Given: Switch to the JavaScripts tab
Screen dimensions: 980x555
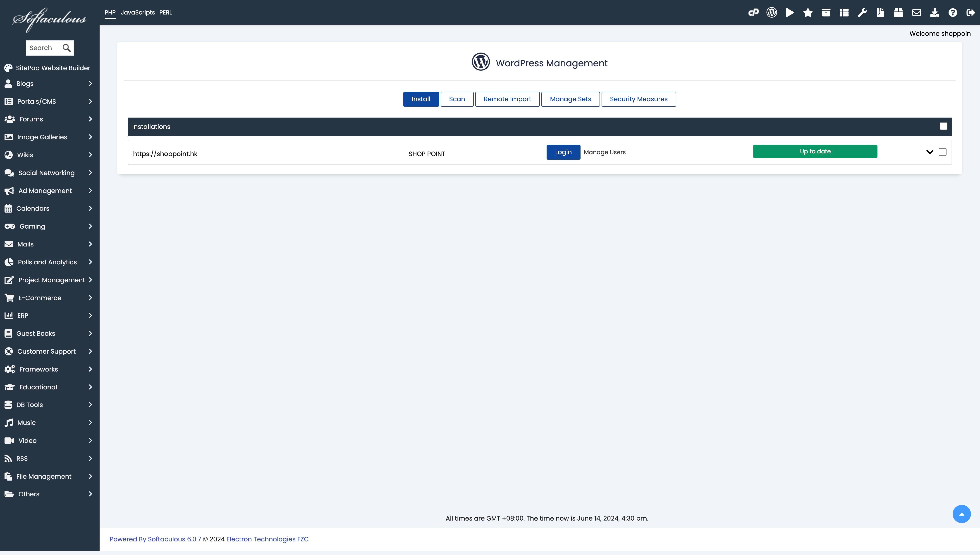Looking at the screenshot, I should (138, 13).
